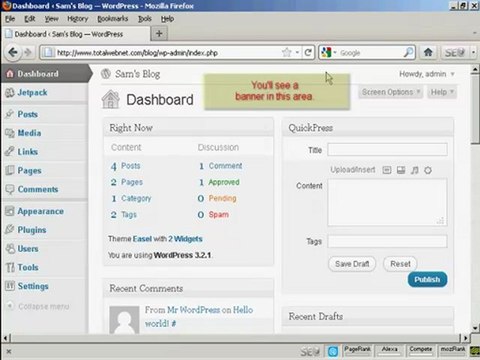Open the Firefox Tools menu
Image resolution: width=480 pixels, height=360 pixels.
145,19
